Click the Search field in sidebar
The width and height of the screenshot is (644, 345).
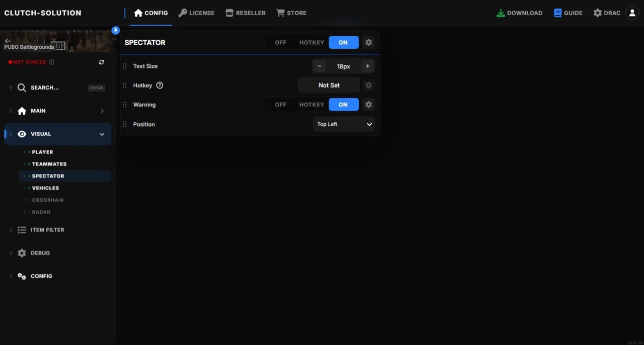[58, 88]
